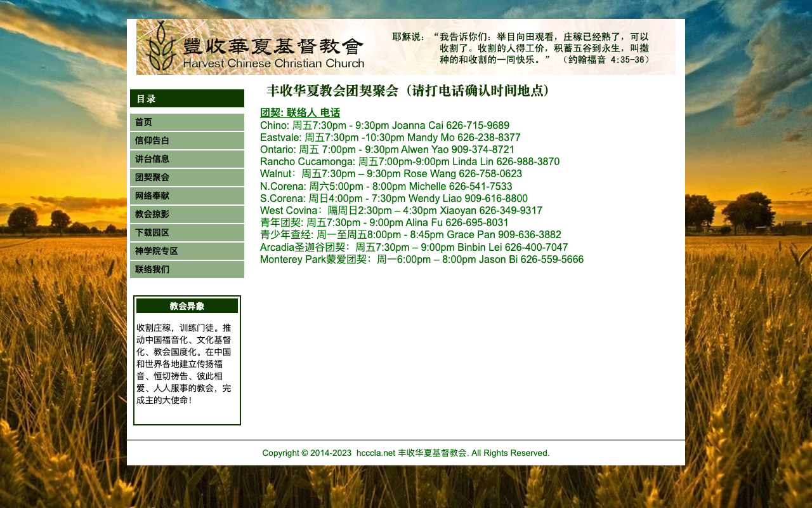This screenshot has height=508, width=812.
Task: Open the 信仰告白 menu item
Action: pos(187,140)
